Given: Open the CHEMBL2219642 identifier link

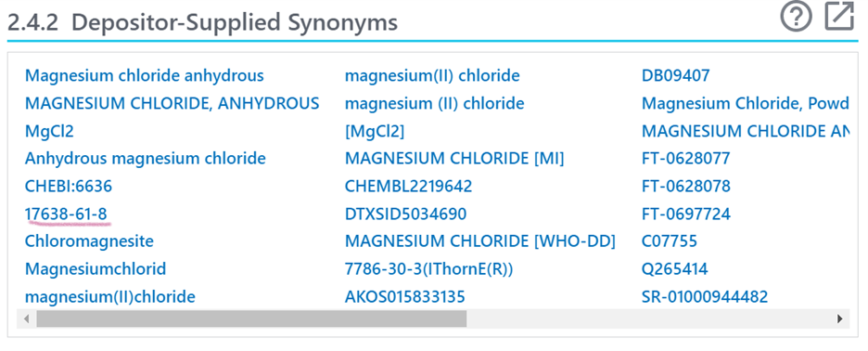Looking at the screenshot, I should (x=409, y=186).
